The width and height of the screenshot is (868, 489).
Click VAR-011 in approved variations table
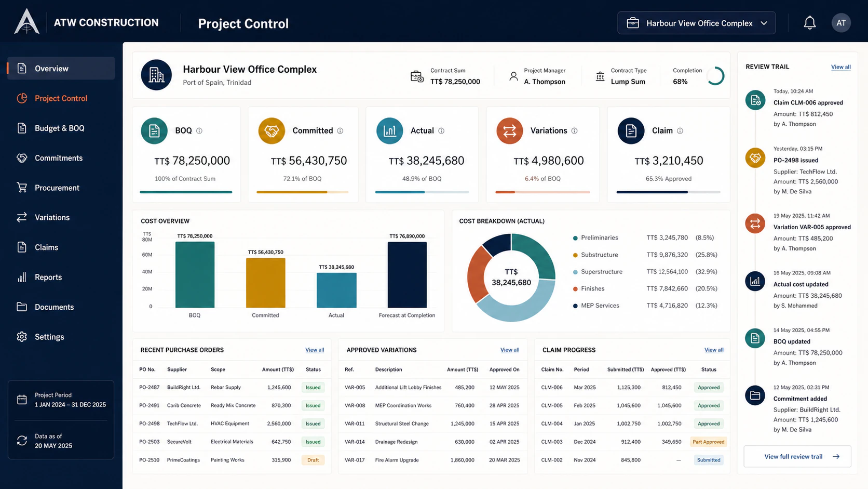point(355,424)
